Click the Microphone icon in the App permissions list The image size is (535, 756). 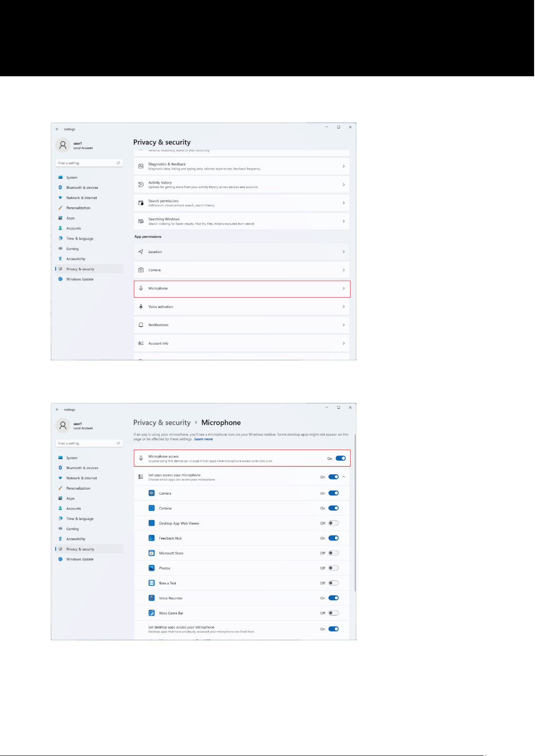coord(141,288)
